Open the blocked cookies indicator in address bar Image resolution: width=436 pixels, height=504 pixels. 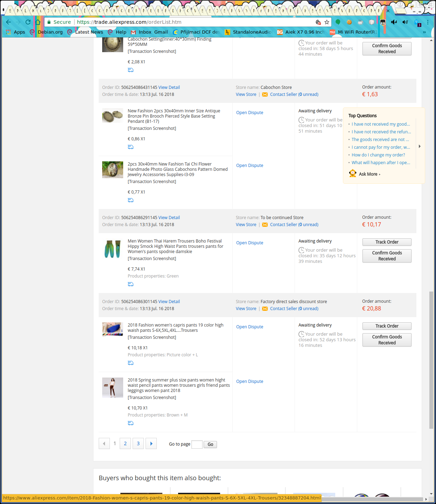click(x=318, y=22)
